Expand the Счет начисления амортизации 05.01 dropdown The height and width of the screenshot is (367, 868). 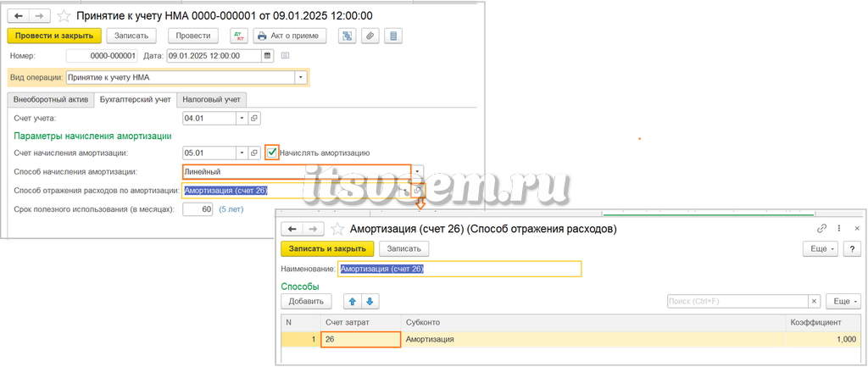click(242, 153)
